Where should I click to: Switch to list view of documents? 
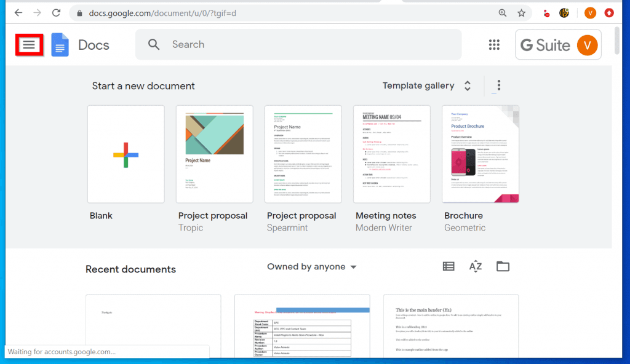coord(449,266)
